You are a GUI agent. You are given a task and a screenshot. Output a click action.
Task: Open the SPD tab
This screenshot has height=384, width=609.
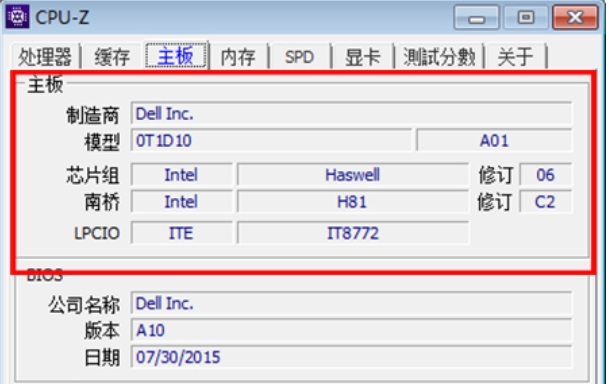point(299,57)
